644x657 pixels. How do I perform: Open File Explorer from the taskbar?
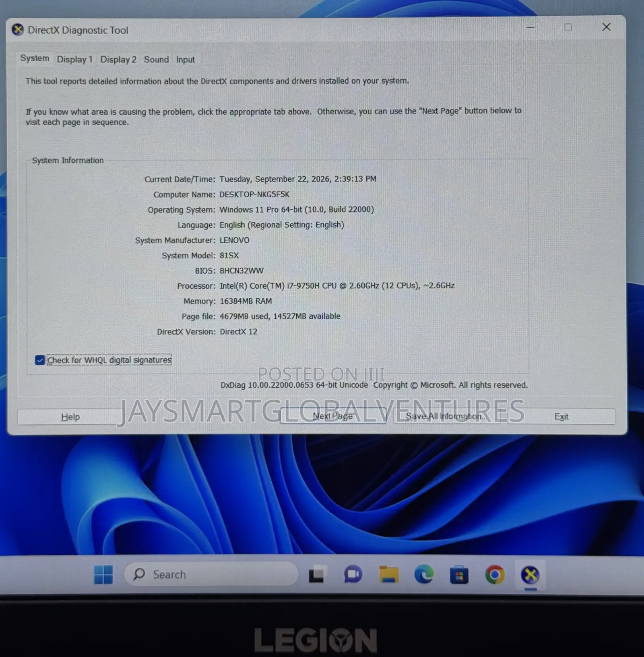[388, 574]
